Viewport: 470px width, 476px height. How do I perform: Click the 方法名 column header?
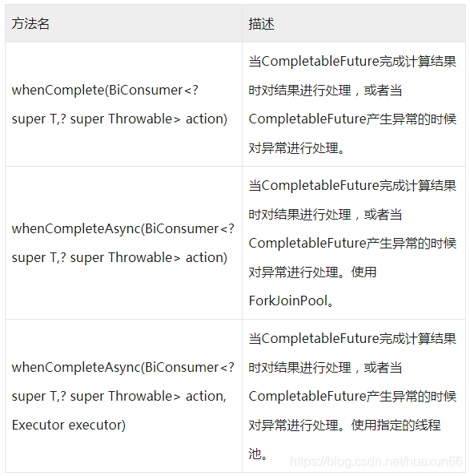click(x=30, y=24)
